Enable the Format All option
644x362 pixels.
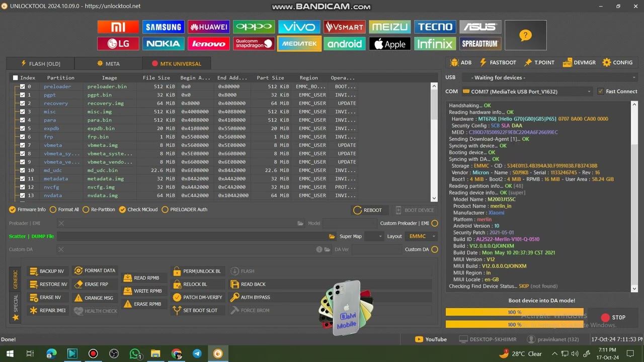[x=53, y=210]
